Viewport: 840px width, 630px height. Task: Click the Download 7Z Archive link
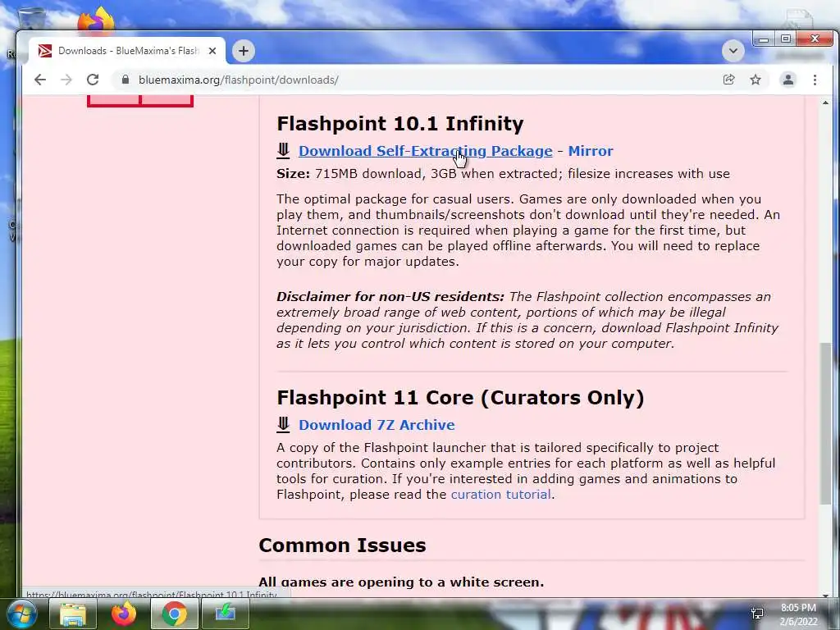click(377, 425)
